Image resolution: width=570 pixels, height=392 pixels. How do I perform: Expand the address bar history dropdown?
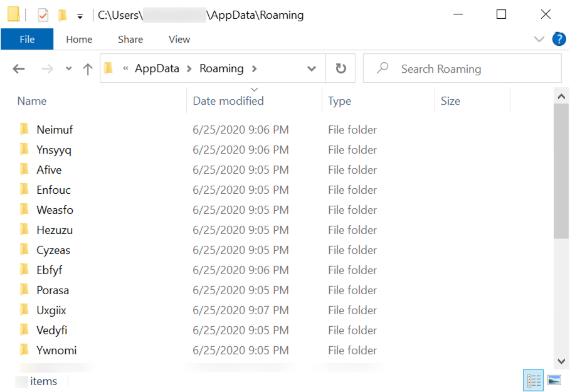coord(312,68)
